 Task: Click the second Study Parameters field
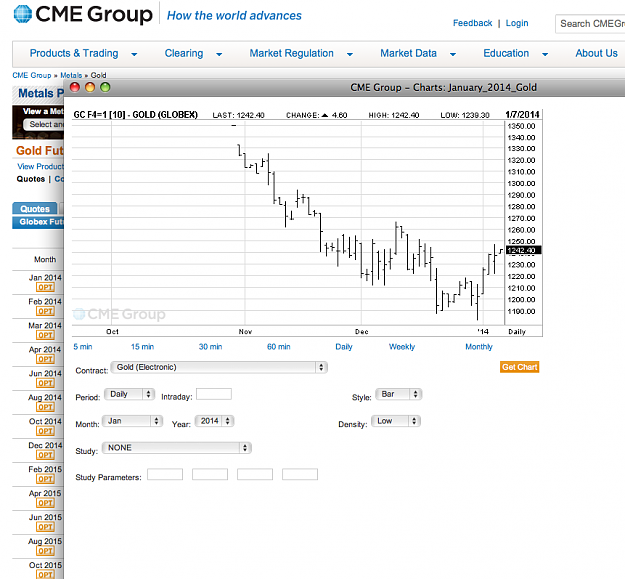[x=210, y=474]
